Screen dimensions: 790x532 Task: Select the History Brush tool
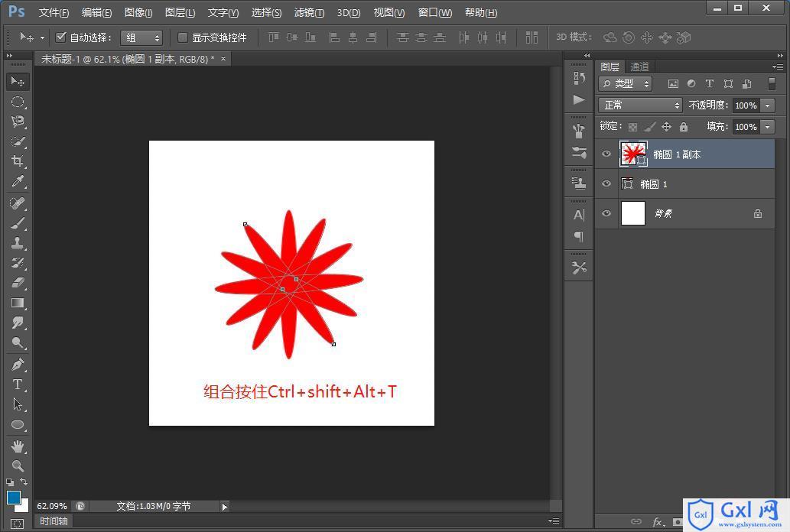(x=18, y=263)
